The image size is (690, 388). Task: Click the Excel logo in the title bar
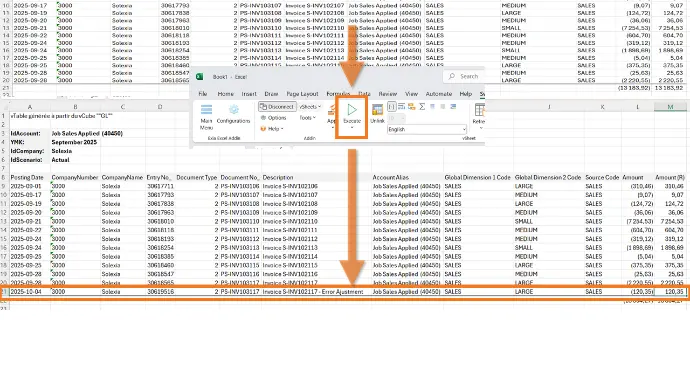[x=199, y=77]
